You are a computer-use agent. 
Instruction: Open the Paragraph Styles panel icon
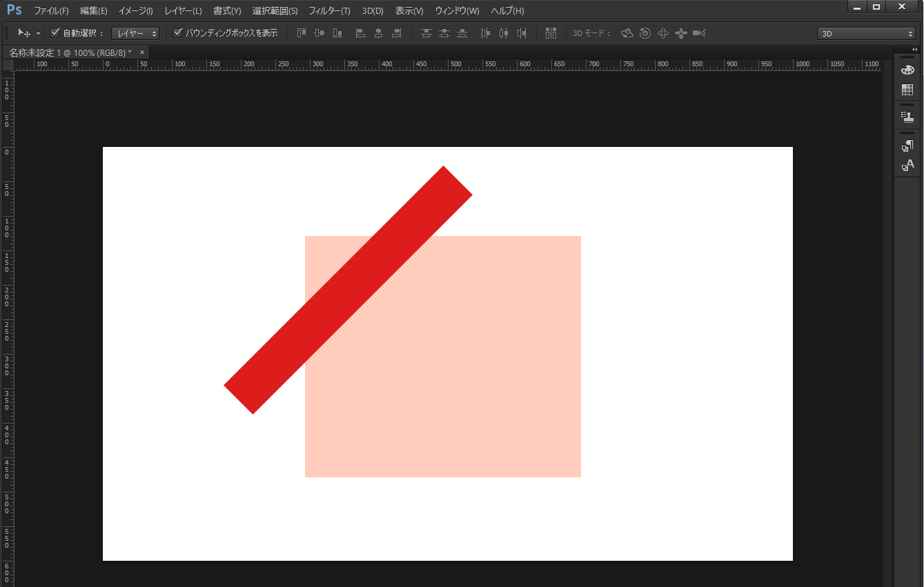tap(907, 146)
